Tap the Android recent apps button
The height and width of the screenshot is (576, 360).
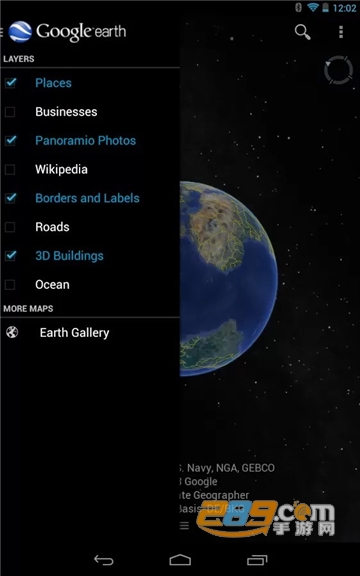pyautogui.click(x=257, y=560)
